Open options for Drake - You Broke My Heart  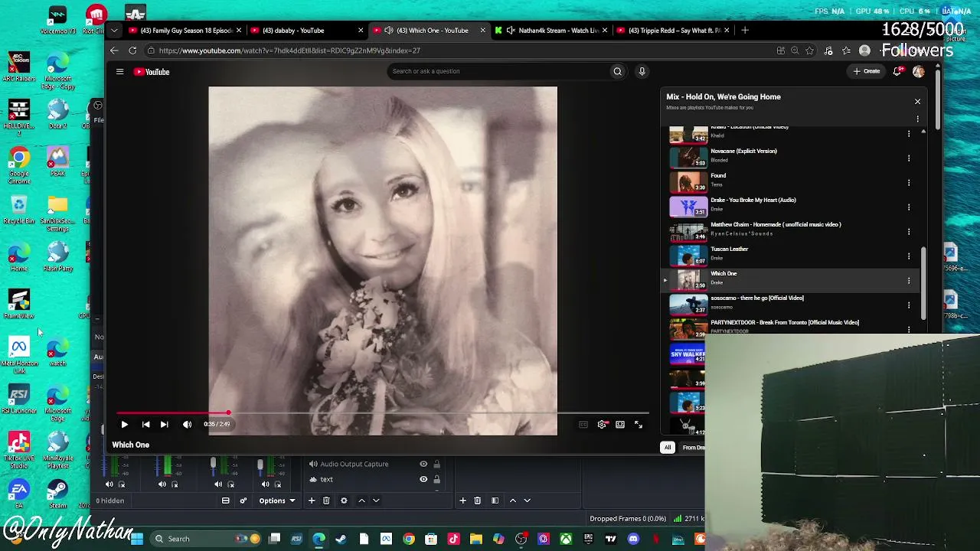tap(909, 207)
